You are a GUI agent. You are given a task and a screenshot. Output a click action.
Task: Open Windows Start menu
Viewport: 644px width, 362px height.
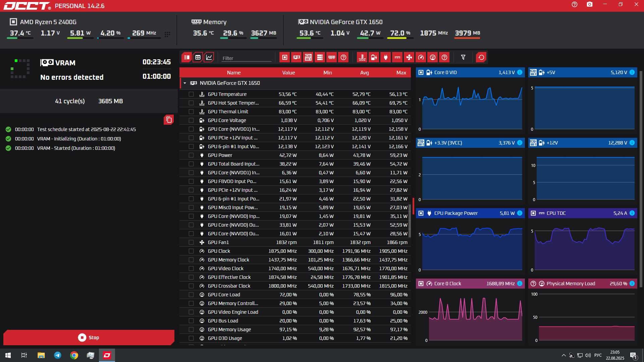point(8,355)
